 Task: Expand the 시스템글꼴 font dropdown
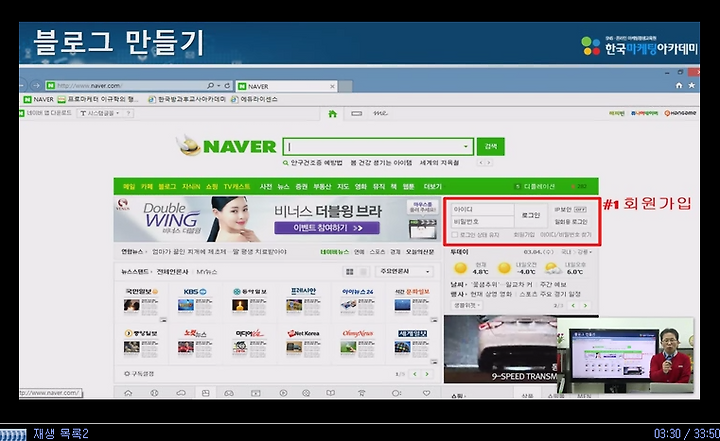coord(99,113)
